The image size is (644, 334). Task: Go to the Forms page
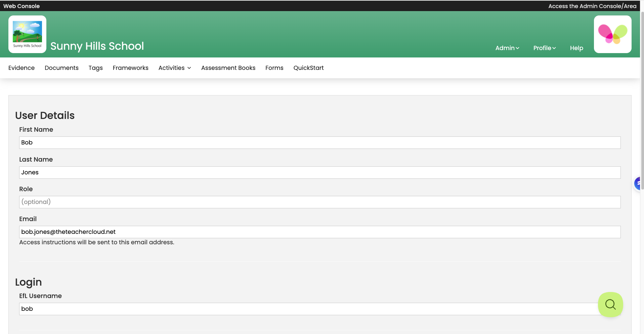click(274, 68)
